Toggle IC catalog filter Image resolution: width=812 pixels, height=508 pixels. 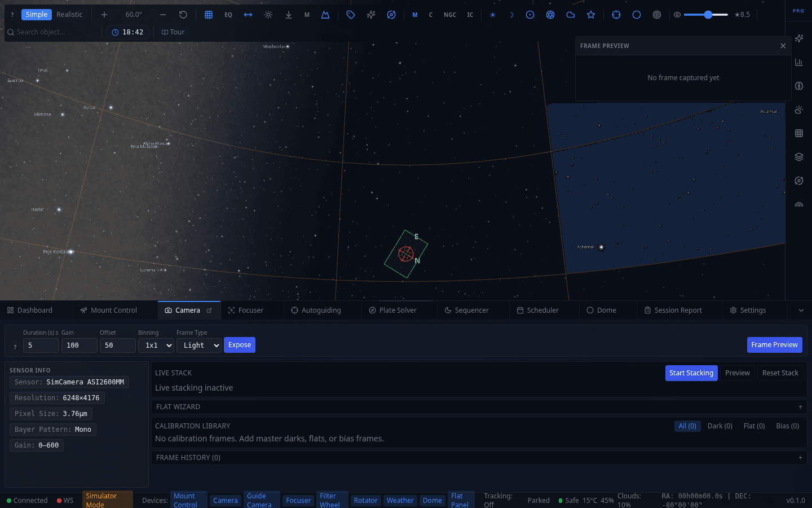[470, 15]
